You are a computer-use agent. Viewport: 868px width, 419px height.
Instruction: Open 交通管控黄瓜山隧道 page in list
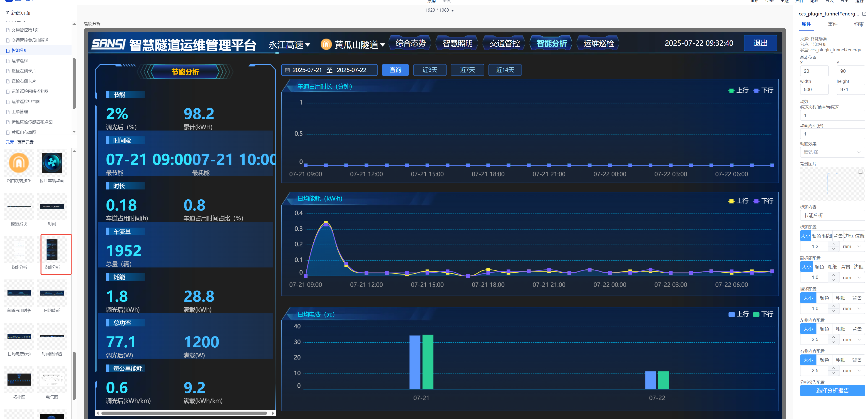click(x=30, y=40)
